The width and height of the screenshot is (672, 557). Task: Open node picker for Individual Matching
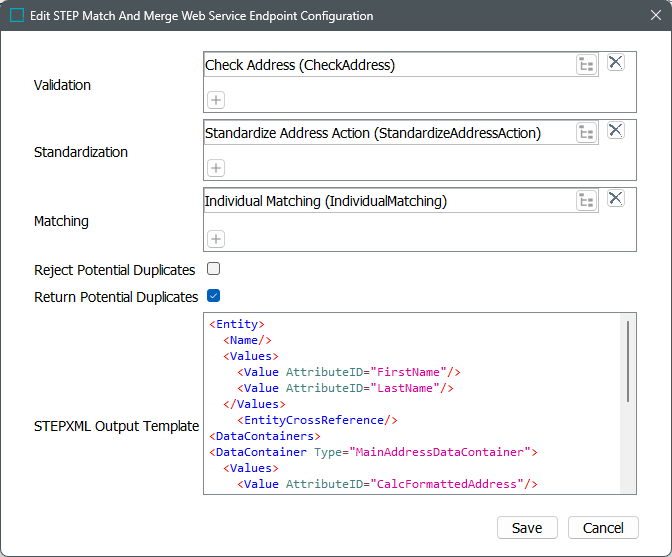(586, 201)
